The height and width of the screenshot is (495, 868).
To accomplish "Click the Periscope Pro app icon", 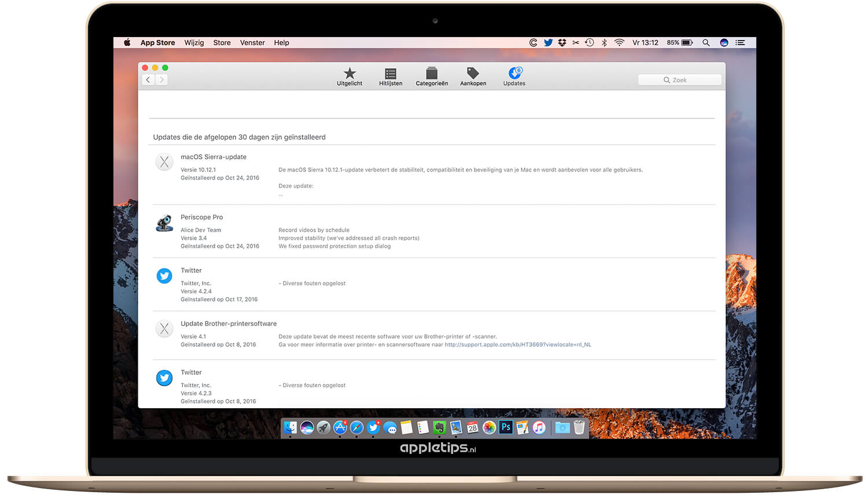I will 164,223.
